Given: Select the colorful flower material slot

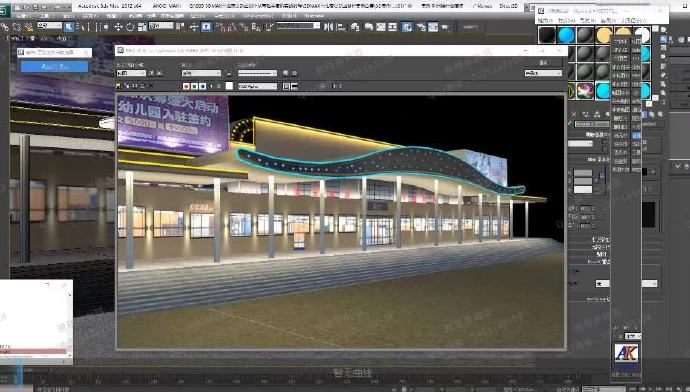Looking at the screenshot, I should coord(585,91).
